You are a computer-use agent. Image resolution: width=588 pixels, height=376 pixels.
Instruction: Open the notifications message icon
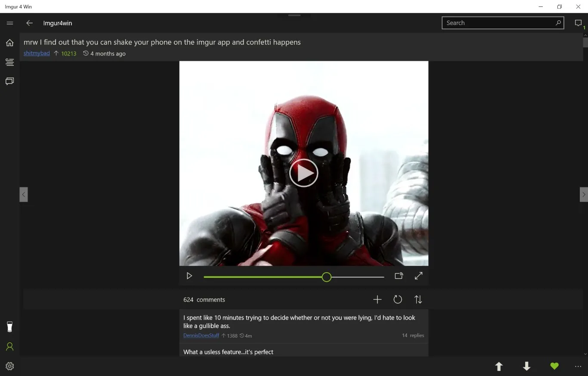578,23
